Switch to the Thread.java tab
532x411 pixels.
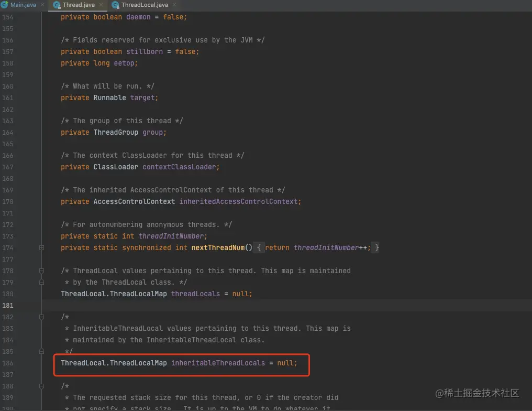[79, 5]
